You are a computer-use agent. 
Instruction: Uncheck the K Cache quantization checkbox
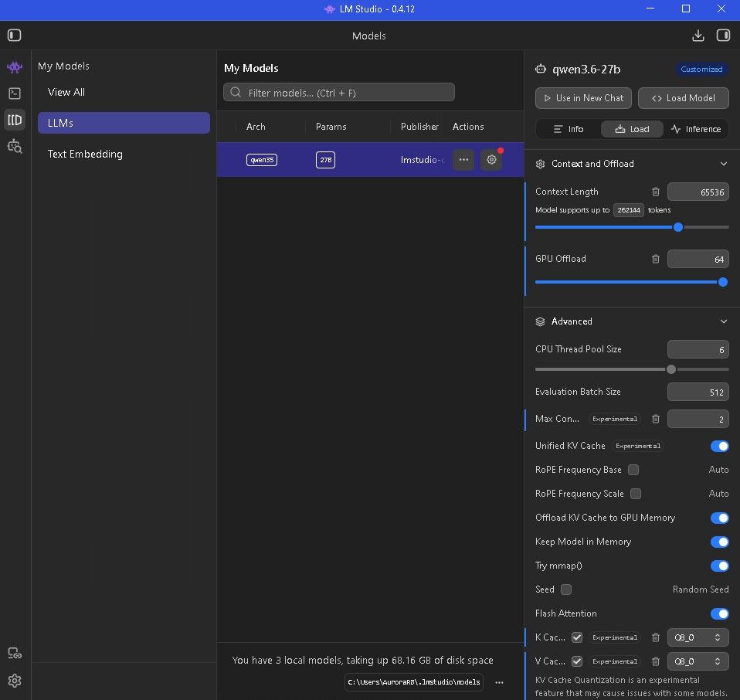pos(577,637)
